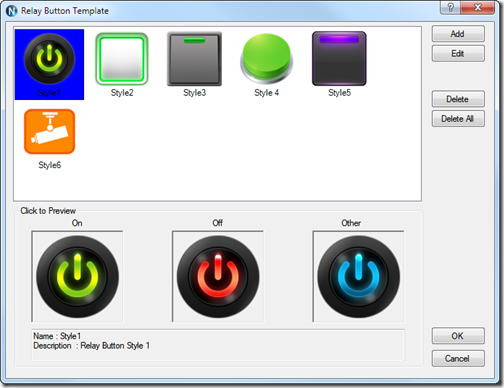Click the N application icon in title bar
The width and height of the screenshot is (504, 388).
12,11
